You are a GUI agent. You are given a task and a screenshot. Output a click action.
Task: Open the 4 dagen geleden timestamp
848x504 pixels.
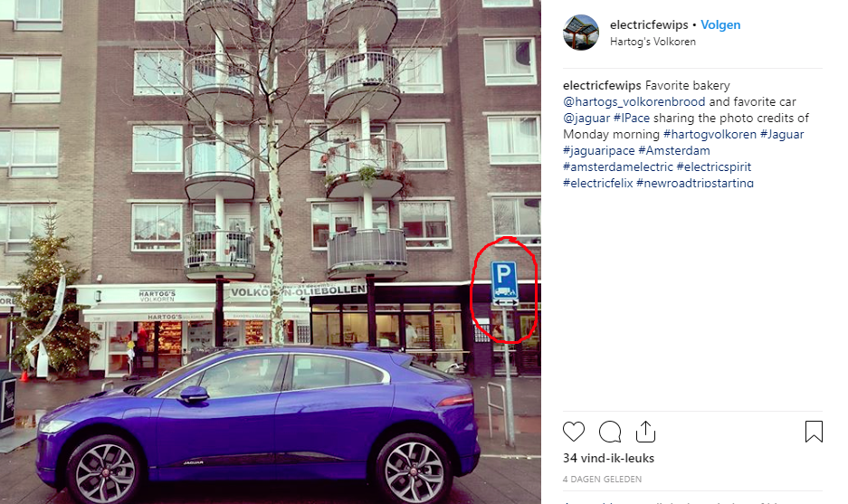pos(602,480)
